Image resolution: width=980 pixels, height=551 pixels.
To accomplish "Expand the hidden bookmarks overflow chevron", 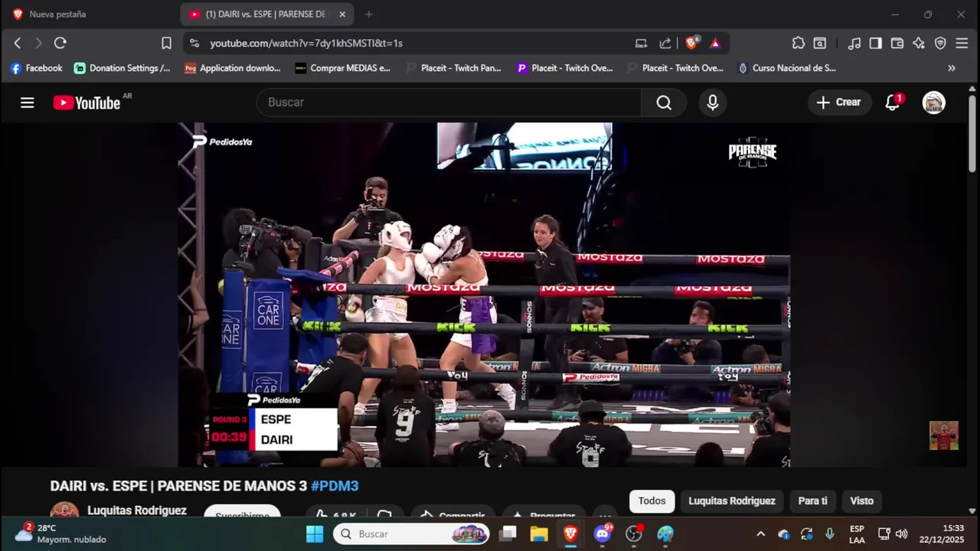I will click(952, 68).
